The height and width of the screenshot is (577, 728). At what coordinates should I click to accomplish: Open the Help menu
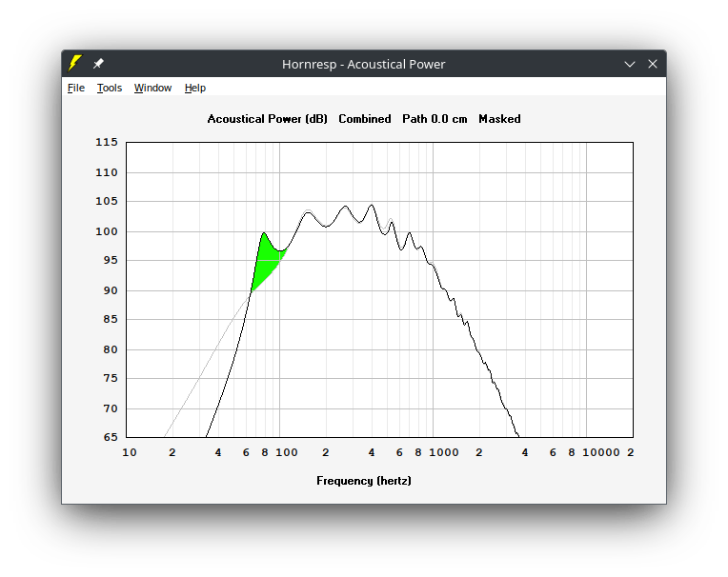click(x=195, y=88)
